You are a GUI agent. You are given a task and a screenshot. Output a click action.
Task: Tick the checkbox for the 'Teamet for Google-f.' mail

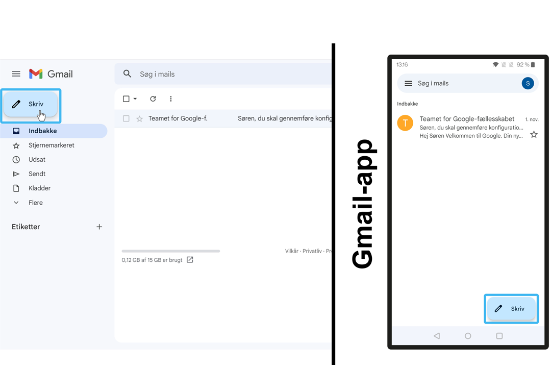tap(126, 119)
